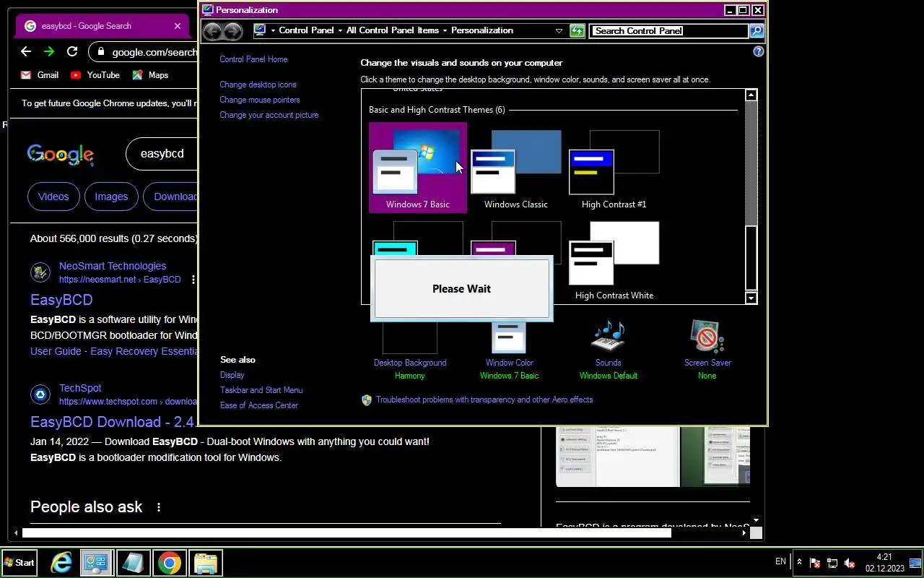Open Windows Explorer from taskbar
Viewport: 924px width, 578px height.
(206, 563)
